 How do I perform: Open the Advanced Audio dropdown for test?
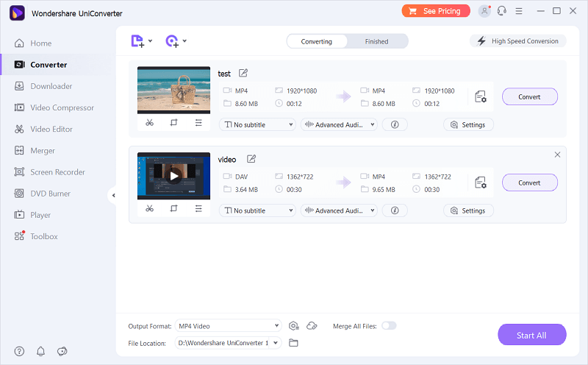[339, 124]
